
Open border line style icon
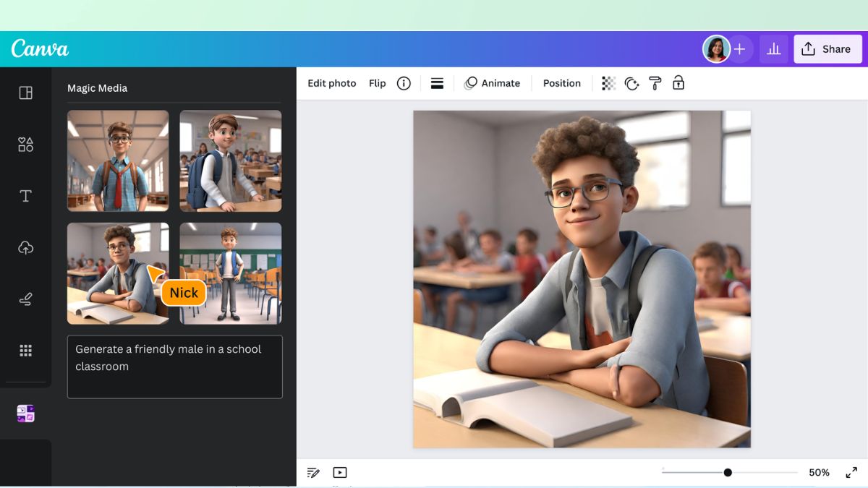(437, 83)
